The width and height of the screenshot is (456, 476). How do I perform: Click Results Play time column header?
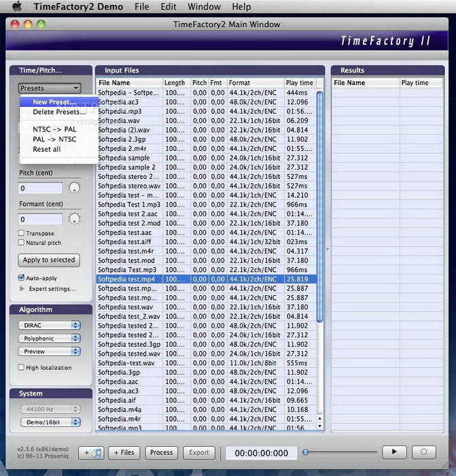(x=421, y=83)
